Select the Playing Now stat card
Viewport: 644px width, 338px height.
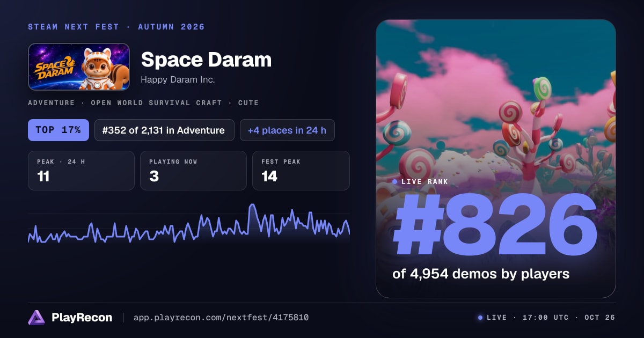coord(193,171)
